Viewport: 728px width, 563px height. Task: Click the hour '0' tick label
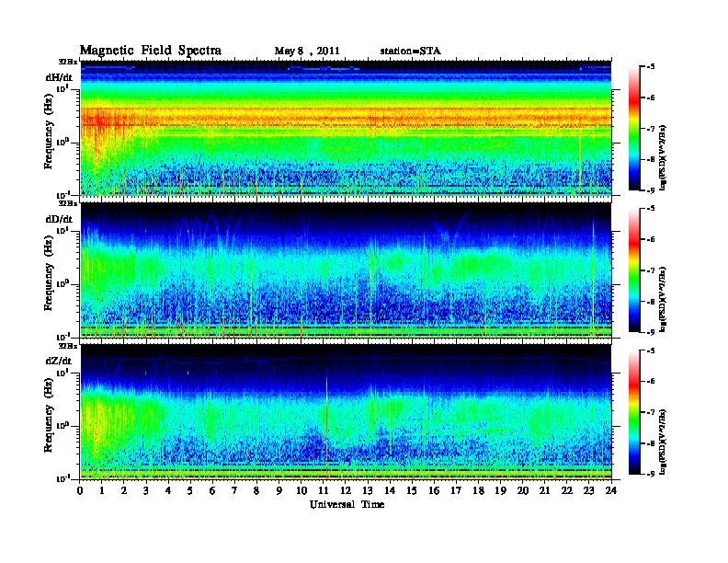[x=80, y=491]
